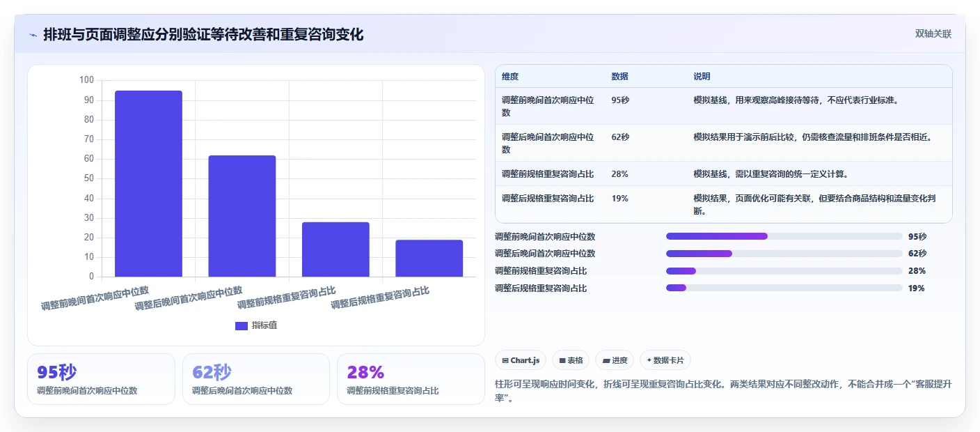This screenshot has width=980, height=432.
Task: Click the note starting 模拟结果用于演示前后比较
Action: coord(812,137)
